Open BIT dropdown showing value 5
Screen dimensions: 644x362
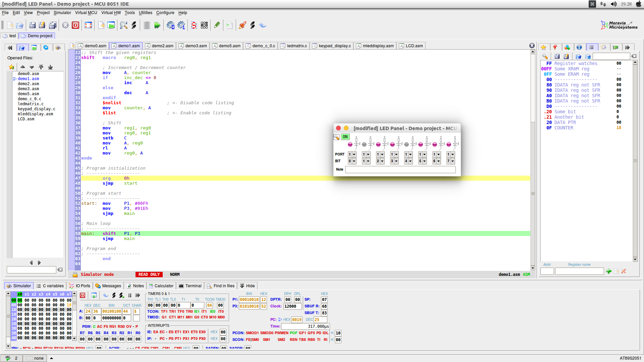coord(422,161)
